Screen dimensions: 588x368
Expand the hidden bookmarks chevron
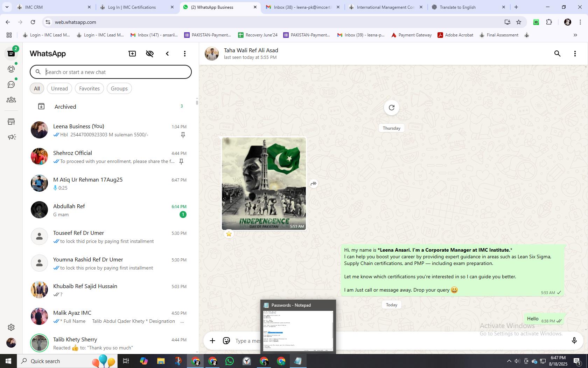tap(575, 35)
